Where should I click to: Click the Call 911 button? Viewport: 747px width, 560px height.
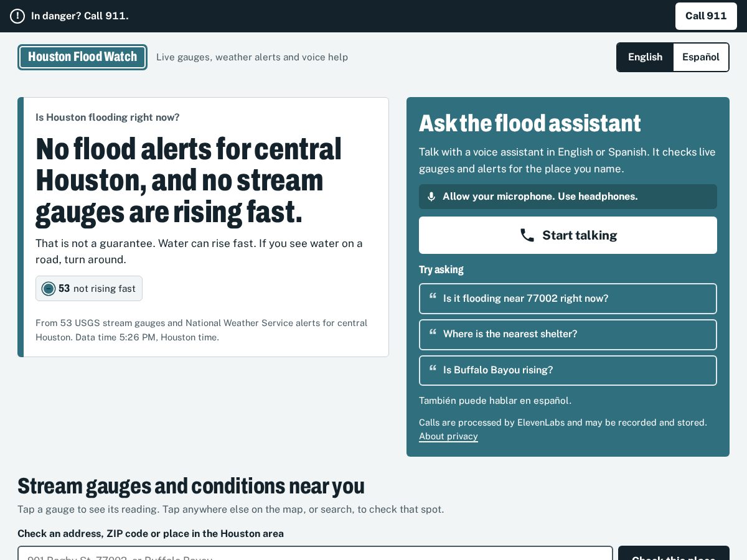706,16
